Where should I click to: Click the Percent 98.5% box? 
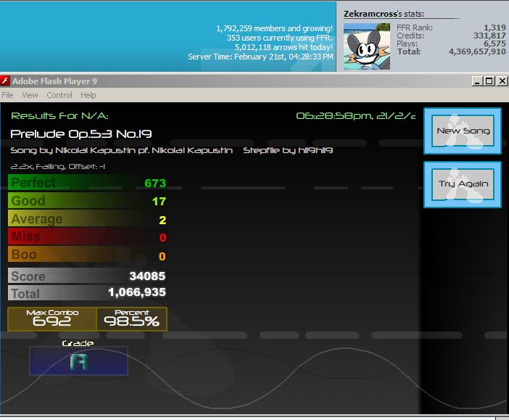tap(132, 319)
